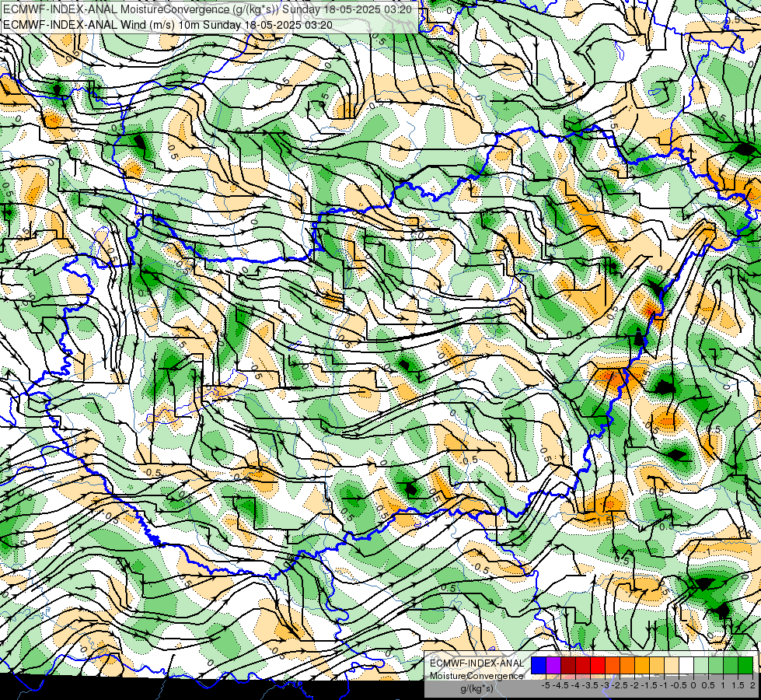Click the '-3.5' value on the legend scale

click(590, 685)
